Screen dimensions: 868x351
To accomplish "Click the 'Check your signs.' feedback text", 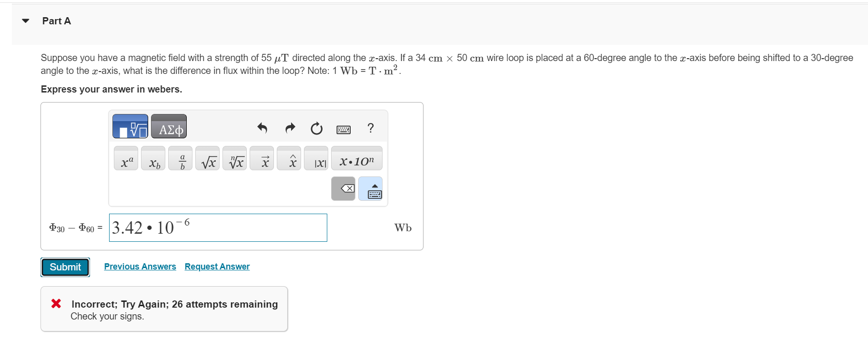I will tap(107, 317).
